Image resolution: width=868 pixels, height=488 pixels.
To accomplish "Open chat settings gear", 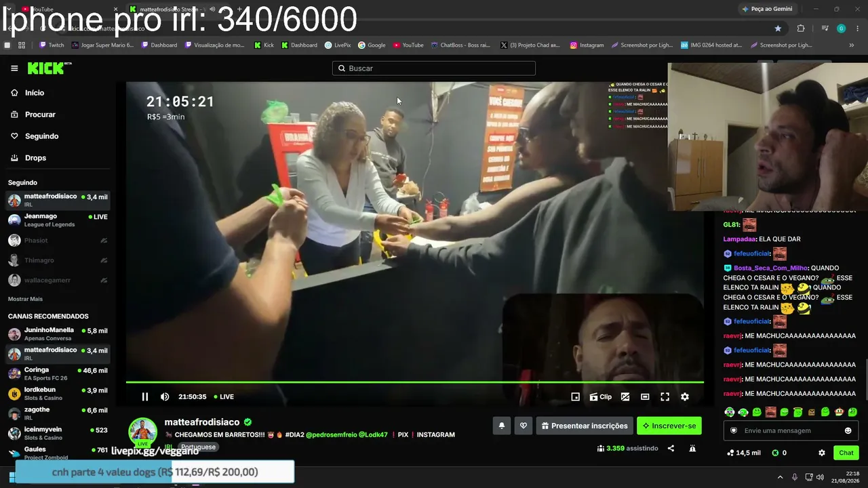I will click(x=822, y=453).
